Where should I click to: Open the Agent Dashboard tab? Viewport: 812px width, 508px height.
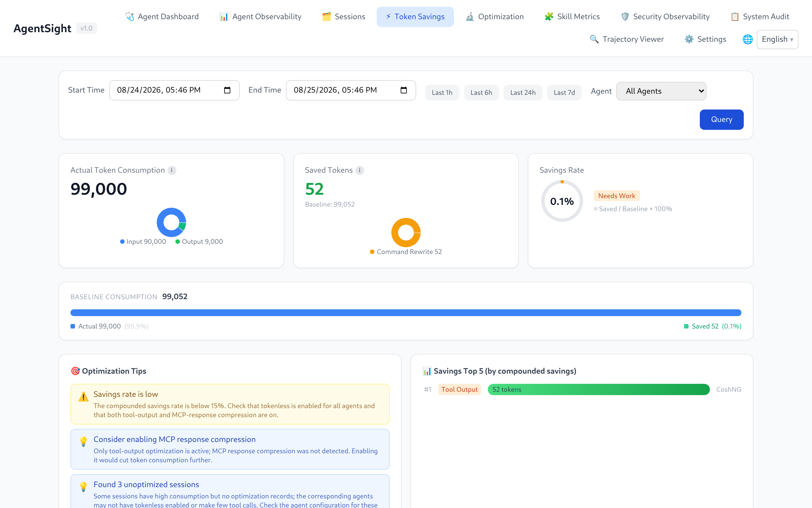pyautogui.click(x=162, y=16)
